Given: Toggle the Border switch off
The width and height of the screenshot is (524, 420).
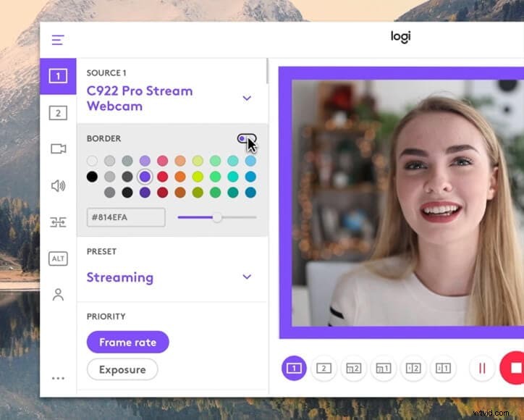Looking at the screenshot, I should click(246, 138).
